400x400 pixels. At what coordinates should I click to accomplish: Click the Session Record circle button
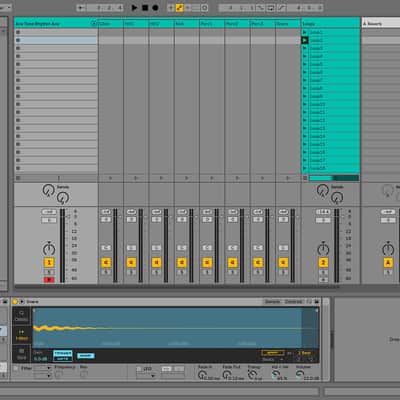[x=205, y=8]
